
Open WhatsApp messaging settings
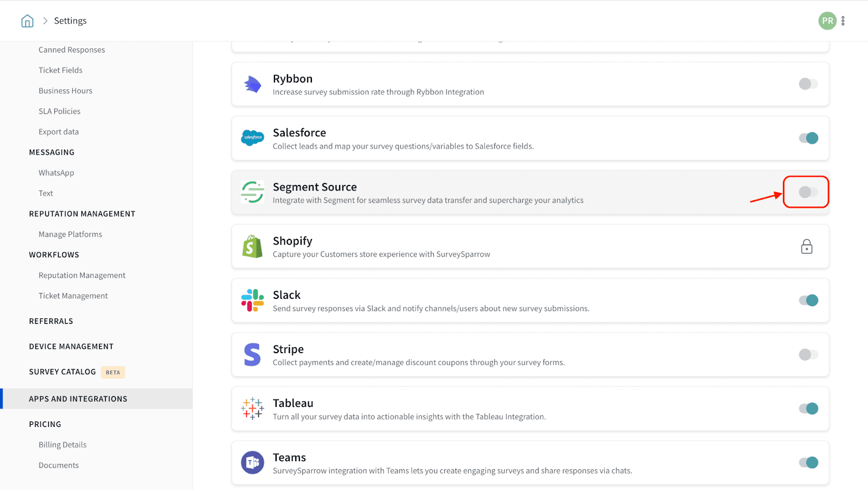point(56,173)
